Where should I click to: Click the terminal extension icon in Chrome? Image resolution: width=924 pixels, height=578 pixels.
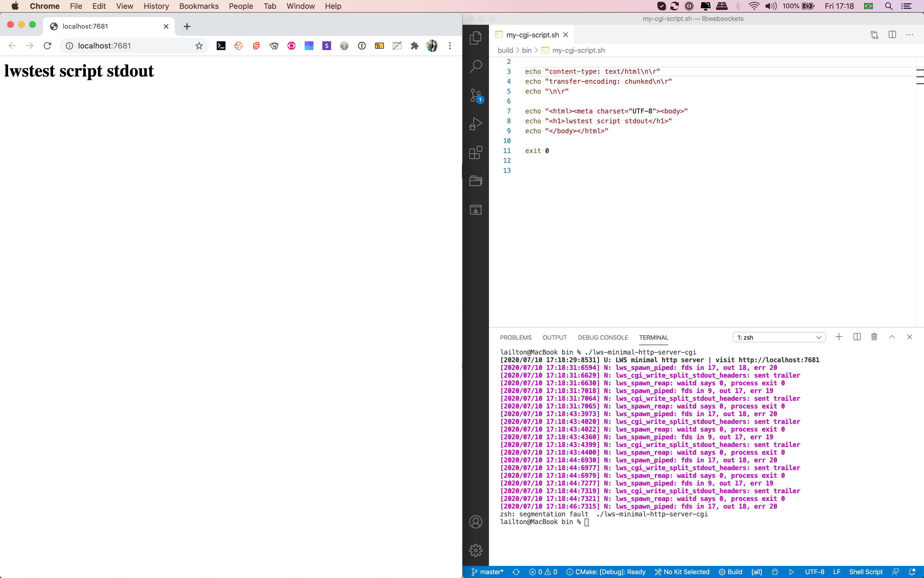(x=221, y=46)
